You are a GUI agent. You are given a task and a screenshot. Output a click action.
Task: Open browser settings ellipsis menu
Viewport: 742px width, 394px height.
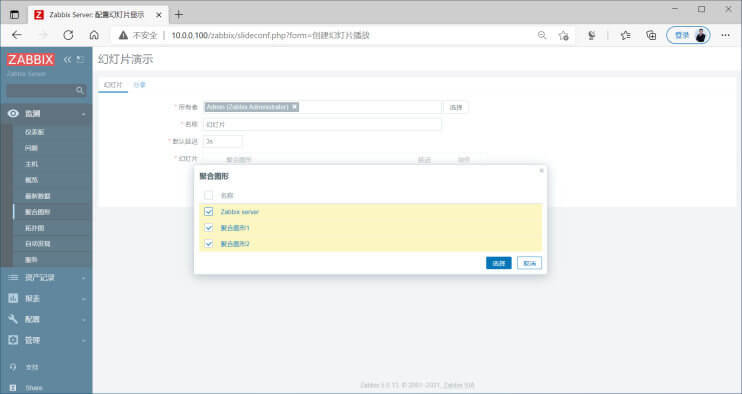pos(725,35)
